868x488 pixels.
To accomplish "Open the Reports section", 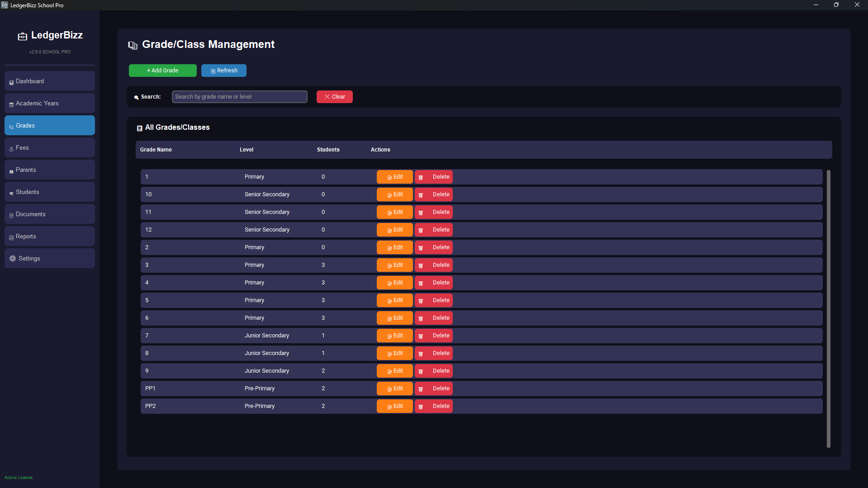I will 50,237.
